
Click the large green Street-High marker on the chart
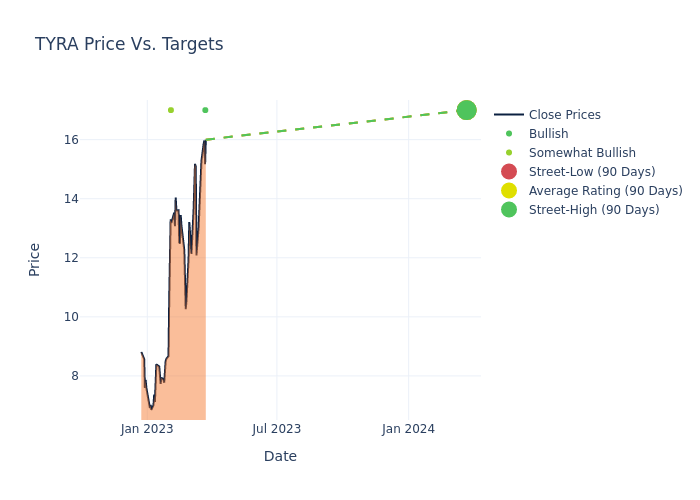pyautogui.click(x=466, y=110)
